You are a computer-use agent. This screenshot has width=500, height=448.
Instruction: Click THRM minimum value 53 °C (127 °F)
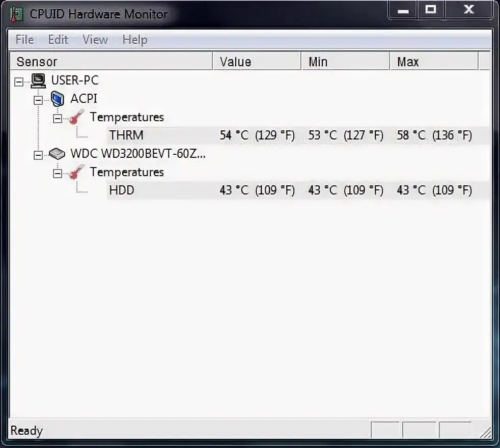pyautogui.click(x=346, y=135)
